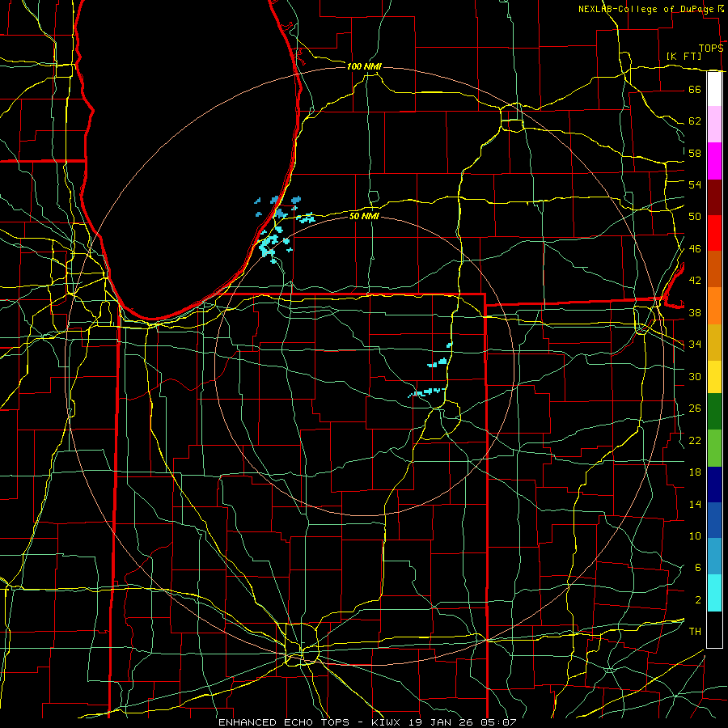Click the 05:07 timestamp
The height and width of the screenshot is (728, 728).
tap(500, 722)
